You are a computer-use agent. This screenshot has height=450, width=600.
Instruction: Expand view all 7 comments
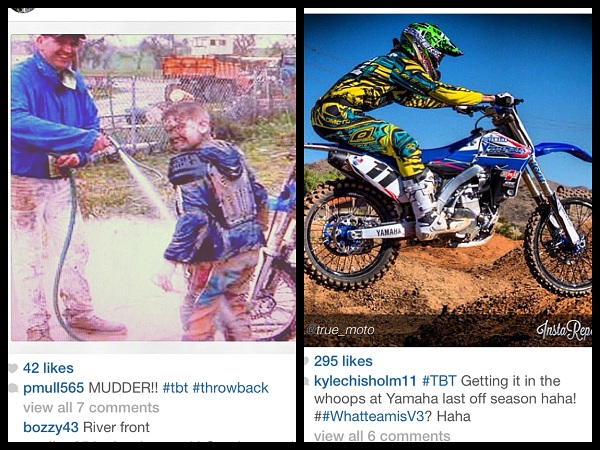(91, 408)
